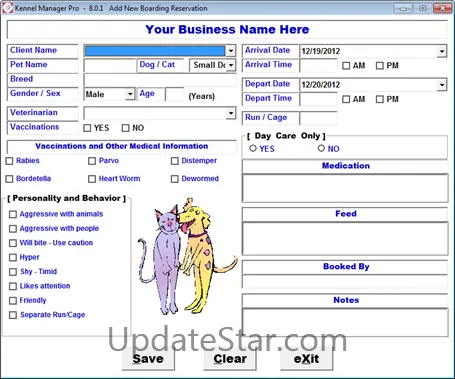
Task: Tick the Dewormed checkbox
Action: coord(175,179)
